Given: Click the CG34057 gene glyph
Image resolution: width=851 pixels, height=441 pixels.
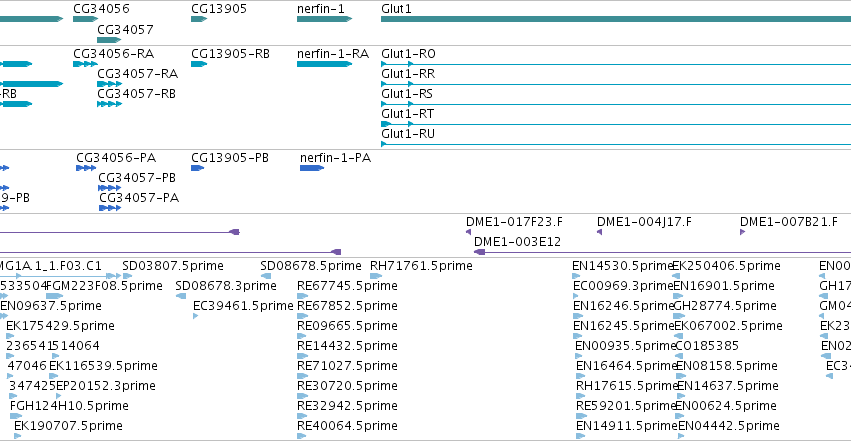Looking at the screenshot, I should pos(109,40).
